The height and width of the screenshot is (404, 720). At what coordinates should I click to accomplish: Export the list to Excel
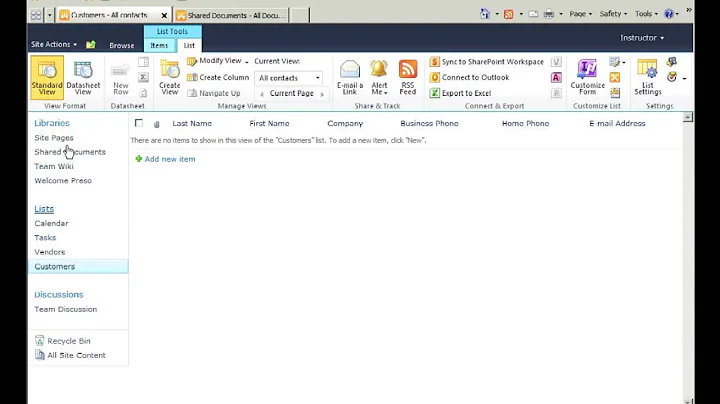(x=461, y=93)
